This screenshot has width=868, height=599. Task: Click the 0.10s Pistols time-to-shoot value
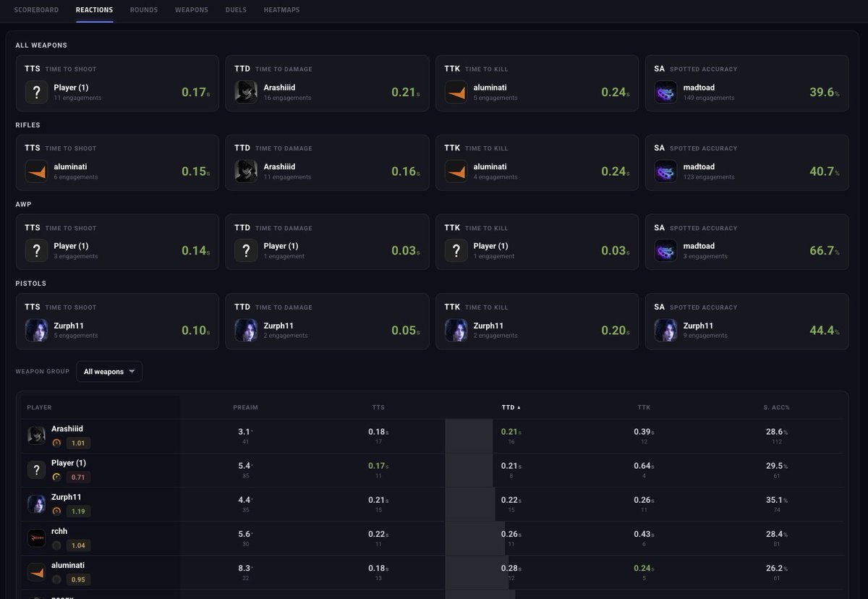click(x=195, y=331)
